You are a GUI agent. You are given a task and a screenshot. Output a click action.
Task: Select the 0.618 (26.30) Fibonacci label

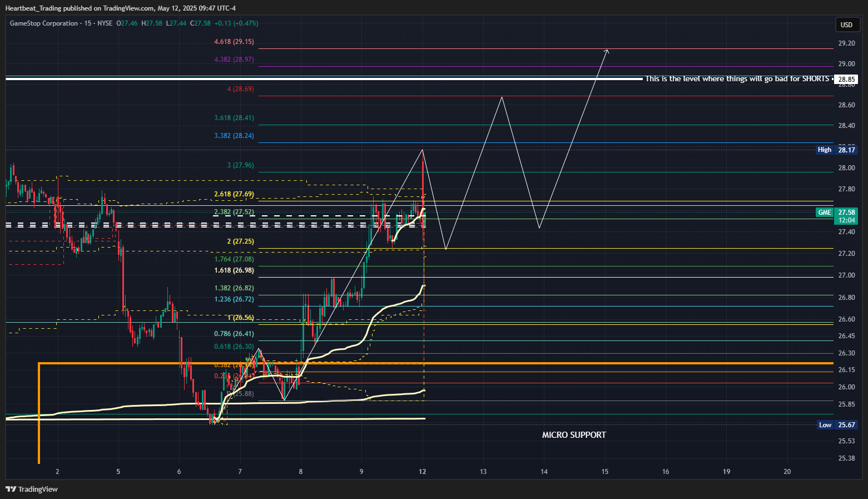pos(234,347)
